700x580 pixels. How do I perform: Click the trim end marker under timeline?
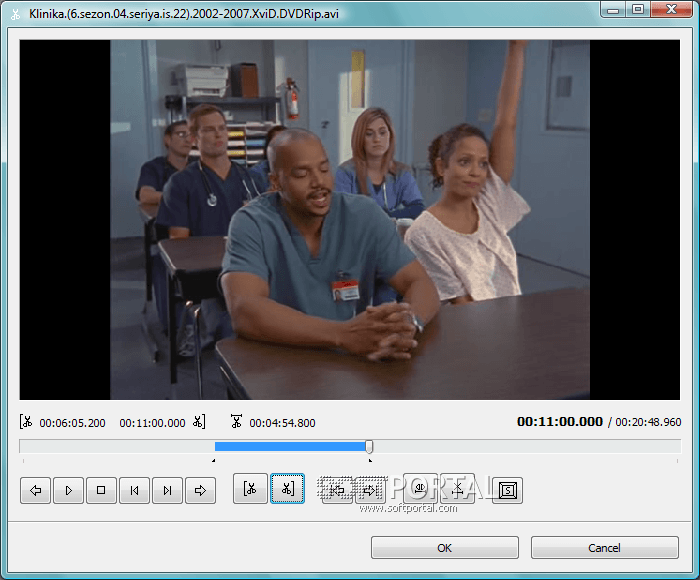point(370,460)
